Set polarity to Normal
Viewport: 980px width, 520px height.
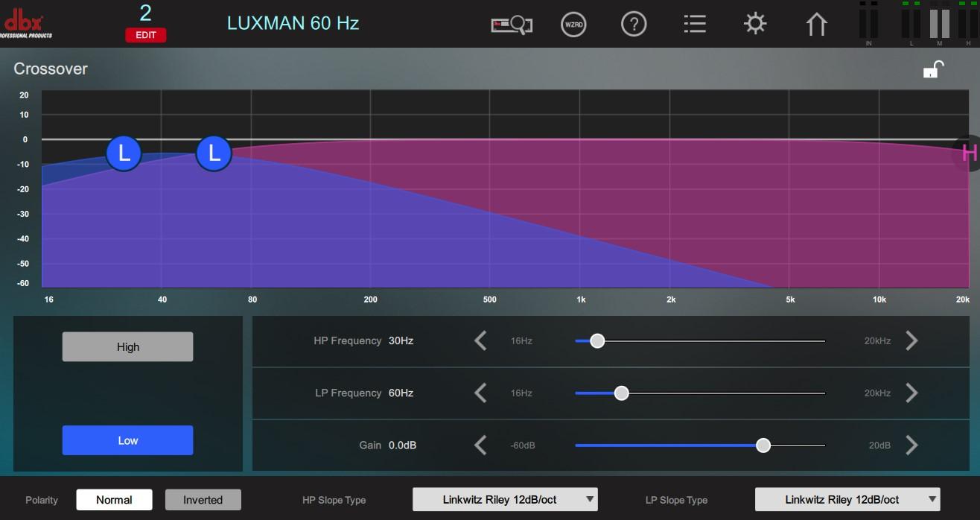click(x=114, y=500)
